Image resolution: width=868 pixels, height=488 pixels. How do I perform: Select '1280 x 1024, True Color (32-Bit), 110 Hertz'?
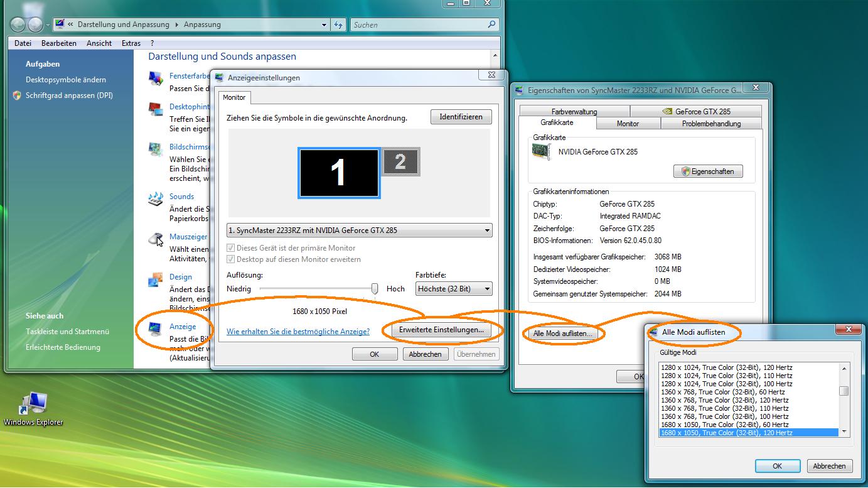(x=749, y=376)
